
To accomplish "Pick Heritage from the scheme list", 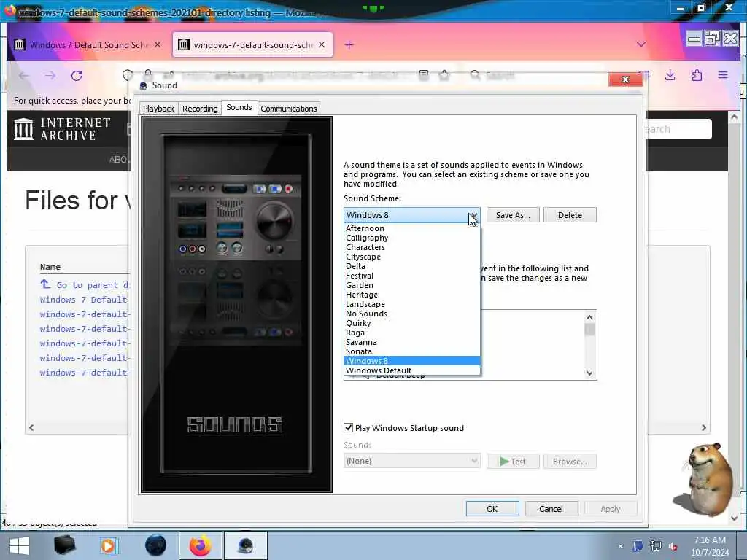I will coord(411,295).
